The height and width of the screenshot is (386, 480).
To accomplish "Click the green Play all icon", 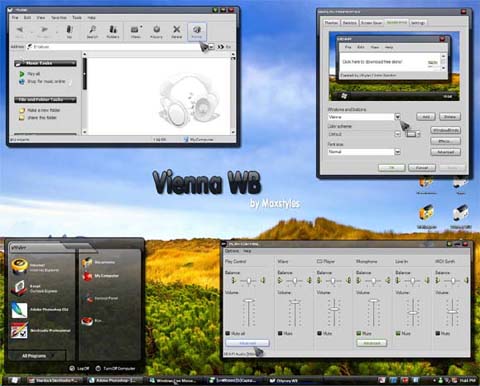I will (22, 74).
